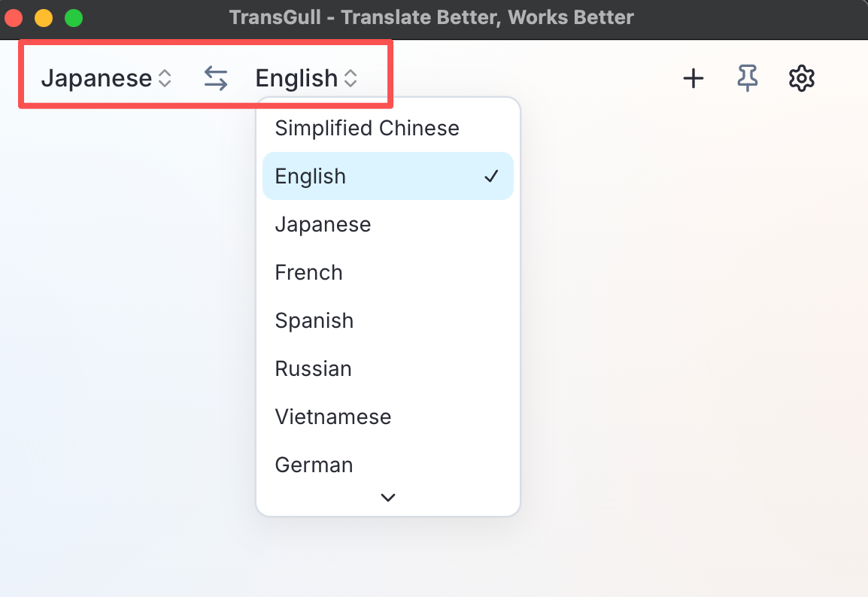Select Japanese from the language list
This screenshot has height=597, width=868.
[323, 224]
